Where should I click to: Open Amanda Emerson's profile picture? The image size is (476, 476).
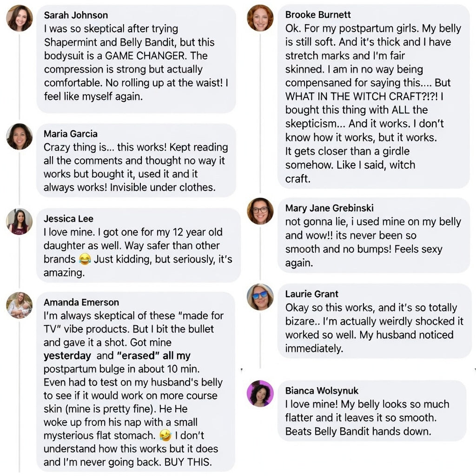point(20,305)
